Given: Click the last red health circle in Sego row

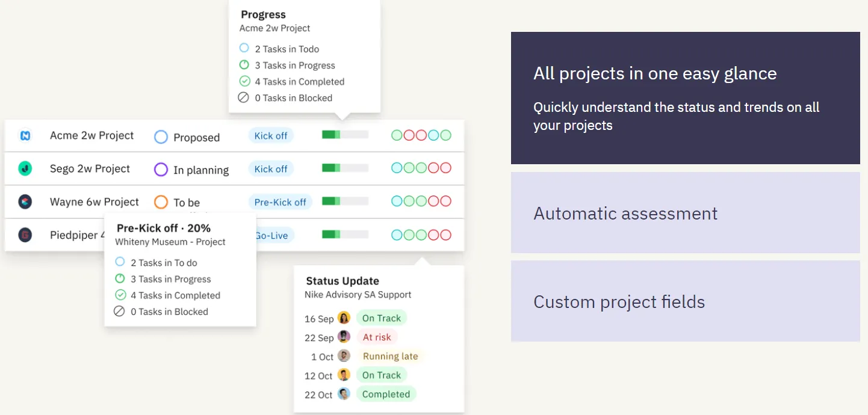Looking at the screenshot, I should tap(447, 168).
